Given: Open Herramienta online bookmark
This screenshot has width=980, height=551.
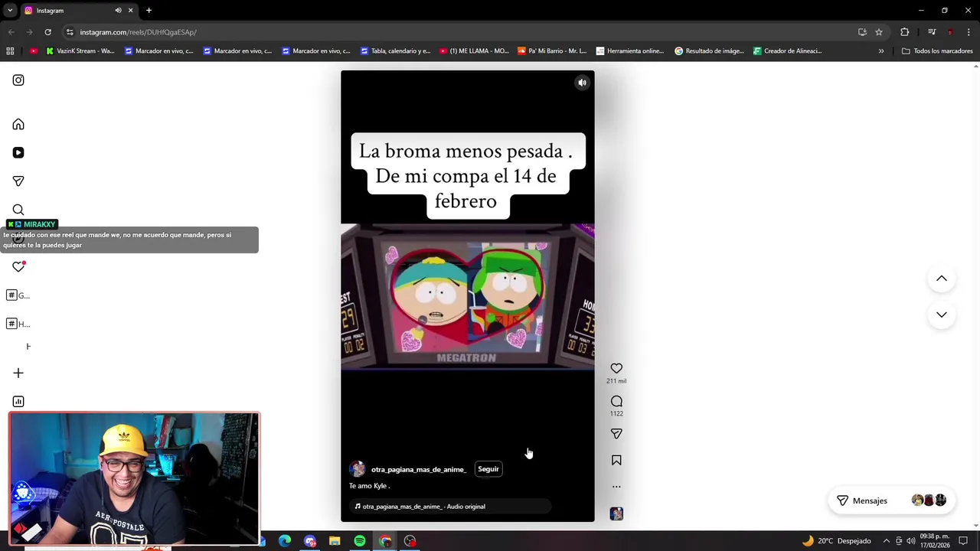Looking at the screenshot, I should 631,51.
